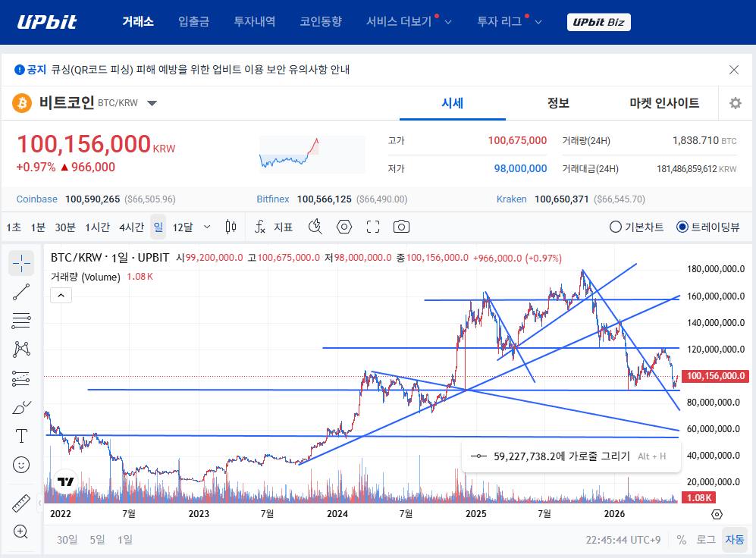The height and width of the screenshot is (558, 756).
Task: Set the date range to 1일
Action: coord(125,540)
